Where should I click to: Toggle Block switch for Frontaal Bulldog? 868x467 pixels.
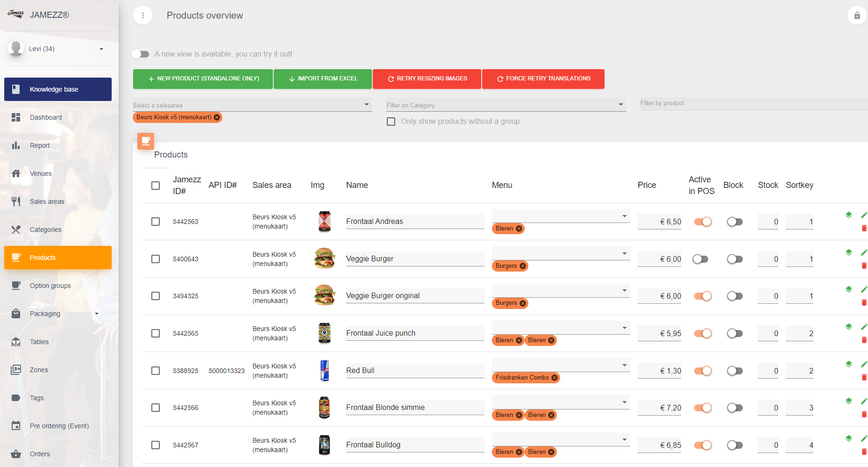coord(735,445)
